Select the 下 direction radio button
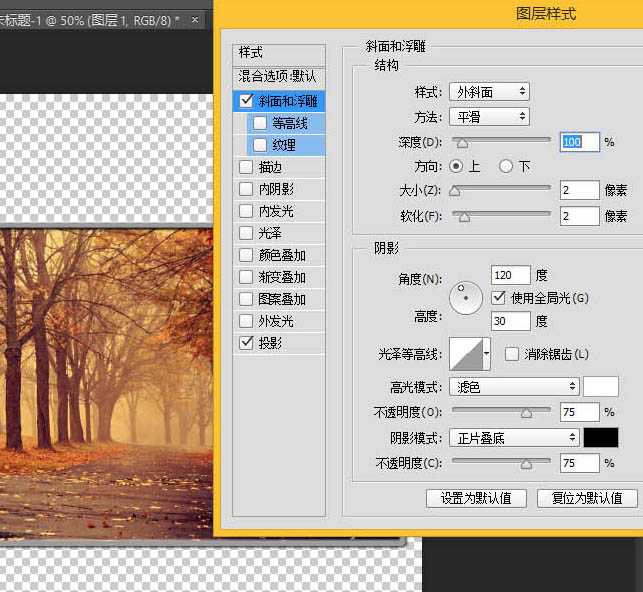Screen dimensions: 643x592 [x=506, y=166]
